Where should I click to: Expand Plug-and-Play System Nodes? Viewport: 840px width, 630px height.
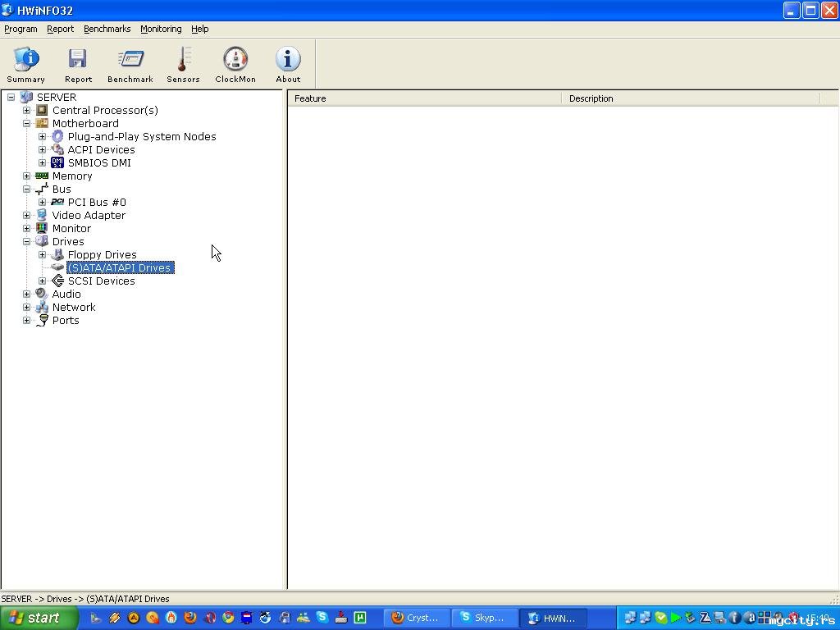coord(43,137)
